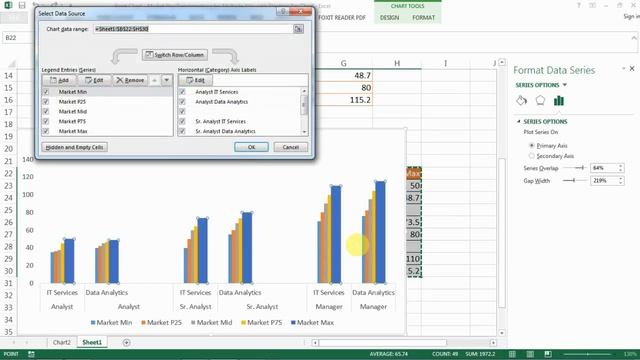Click Edit in Legend Entries
The height and width of the screenshot is (360, 640).
click(x=94, y=80)
